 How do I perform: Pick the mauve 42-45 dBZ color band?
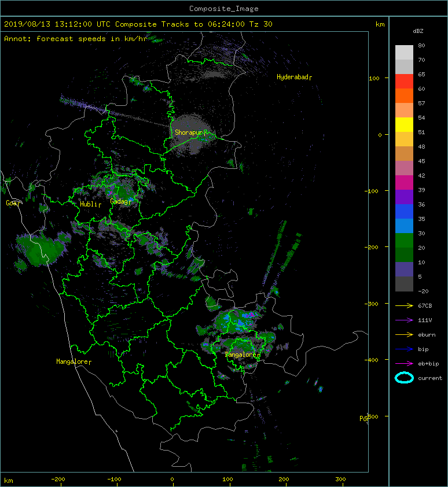[404, 168]
